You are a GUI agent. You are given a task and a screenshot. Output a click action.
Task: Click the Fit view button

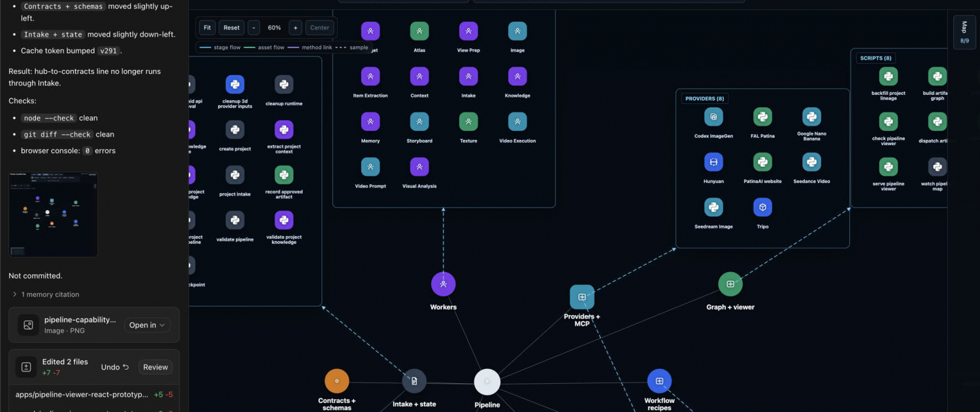[x=207, y=27]
